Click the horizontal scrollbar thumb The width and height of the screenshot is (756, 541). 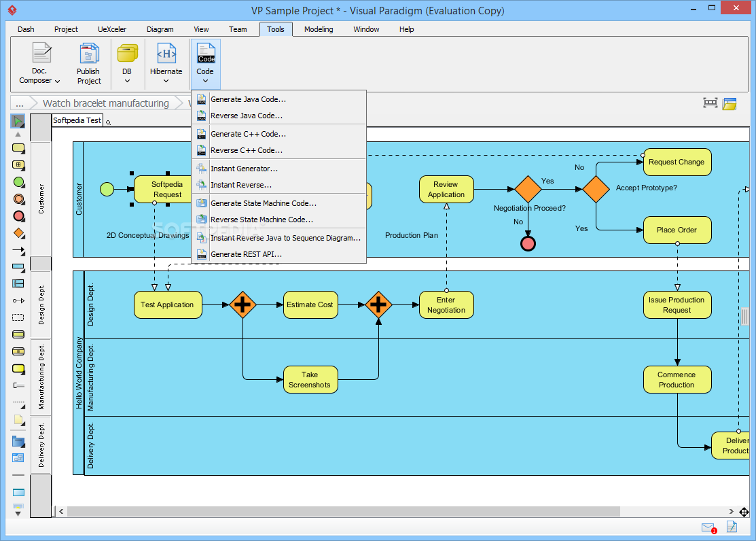[x=343, y=512]
